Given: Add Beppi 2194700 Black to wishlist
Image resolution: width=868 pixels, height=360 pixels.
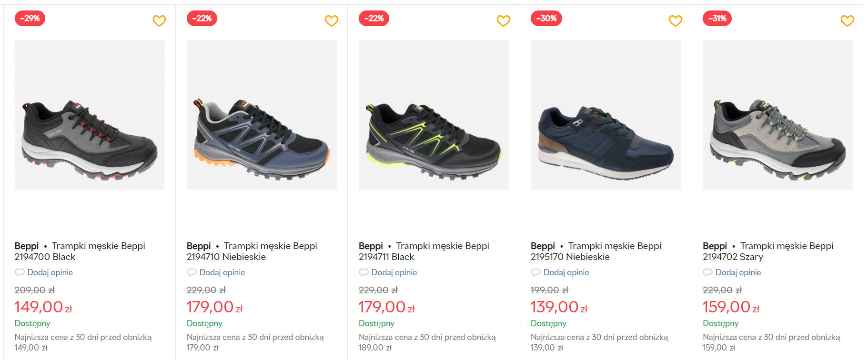Looking at the screenshot, I should tap(159, 20).
